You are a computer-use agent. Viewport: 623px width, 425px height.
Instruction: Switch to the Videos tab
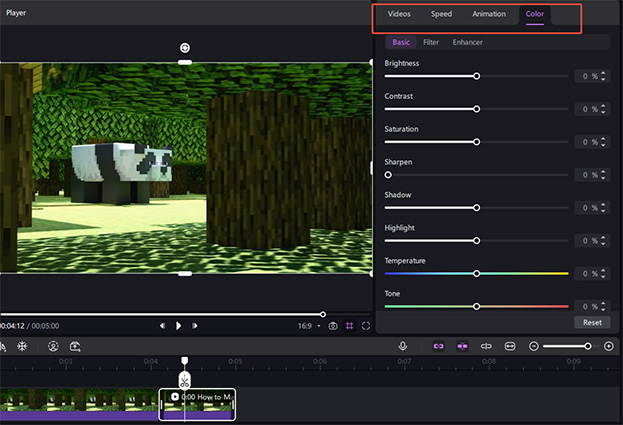click(399, 14)
